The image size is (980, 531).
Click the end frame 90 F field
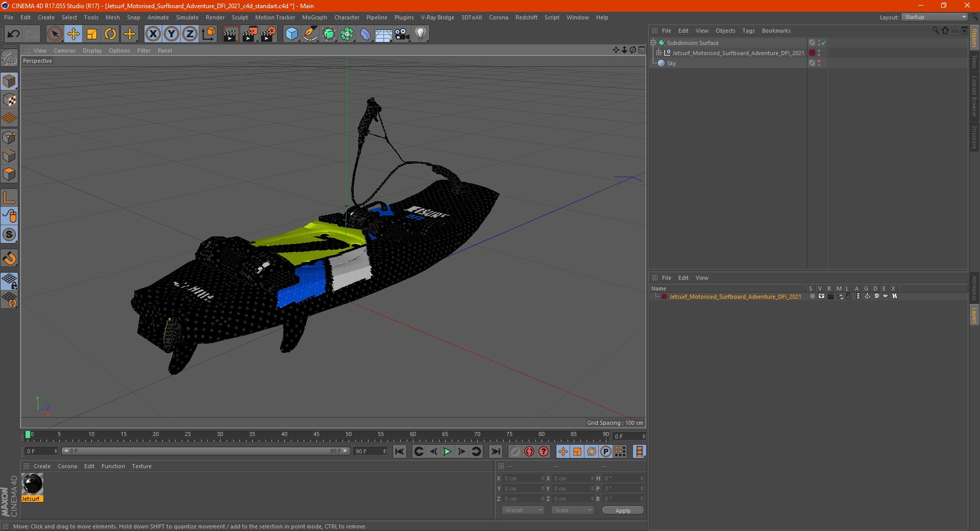(x=370, y=451)
